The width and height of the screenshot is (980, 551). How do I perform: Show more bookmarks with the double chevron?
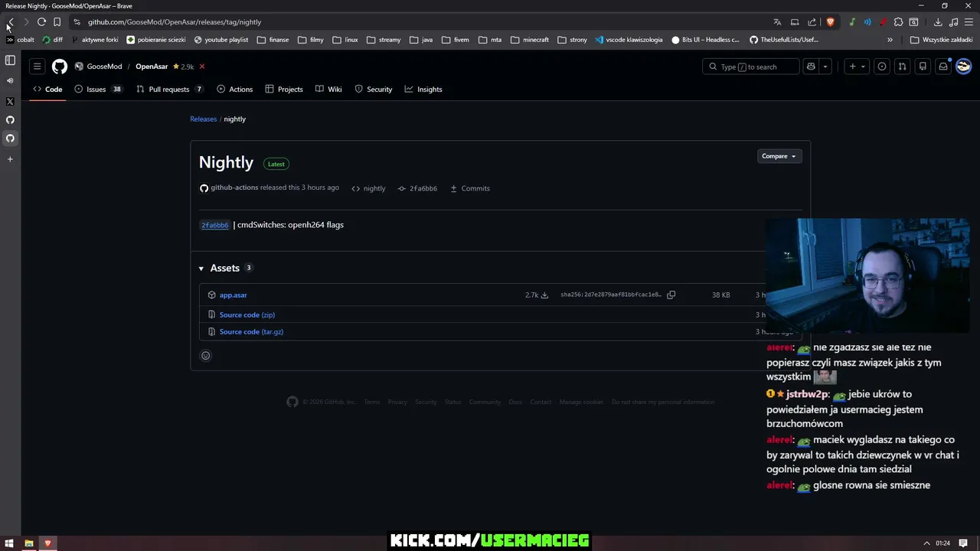point(890,40)
